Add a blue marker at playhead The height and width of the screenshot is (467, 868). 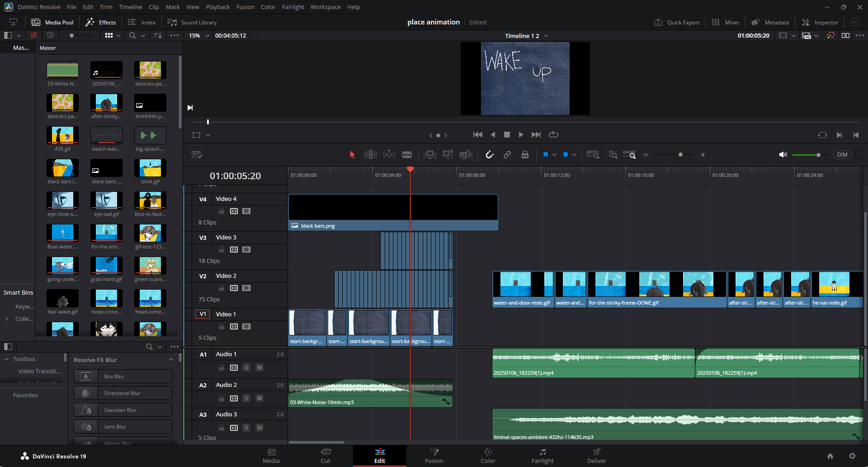pos(566,155)
